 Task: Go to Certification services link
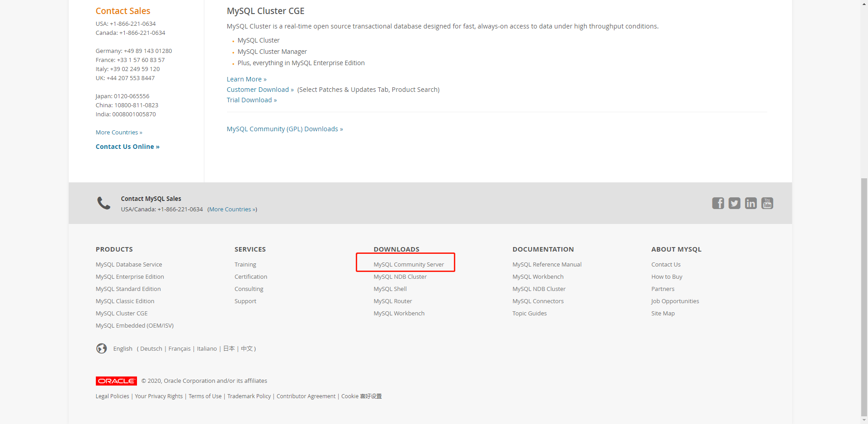click(251, 277)
